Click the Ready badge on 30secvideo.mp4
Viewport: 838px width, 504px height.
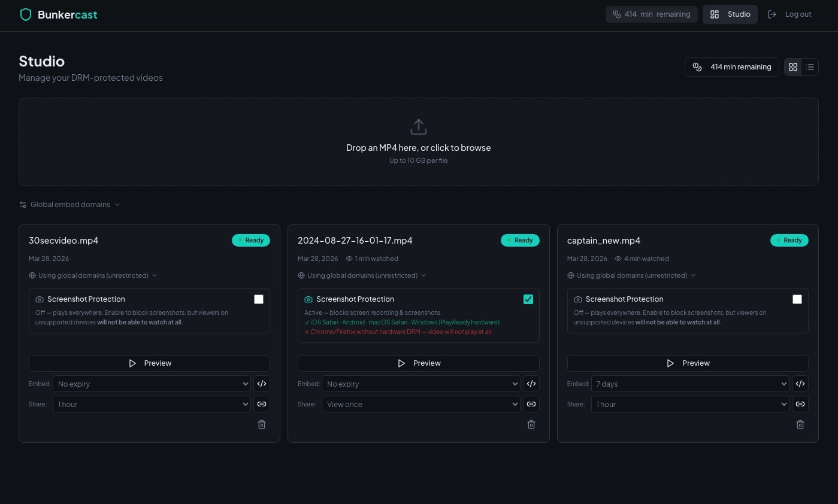(251, 240)
